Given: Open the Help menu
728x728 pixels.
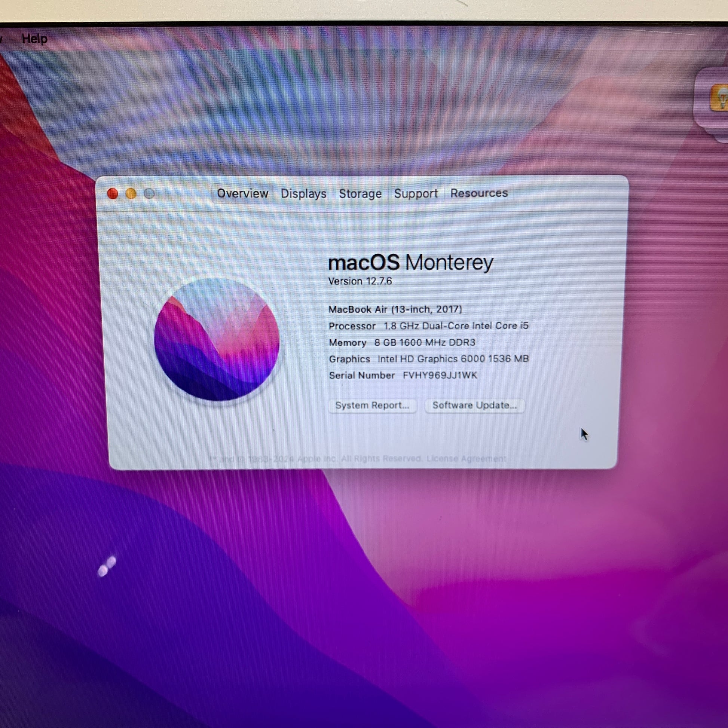Looking at the screenshot, I should [34, 39].
